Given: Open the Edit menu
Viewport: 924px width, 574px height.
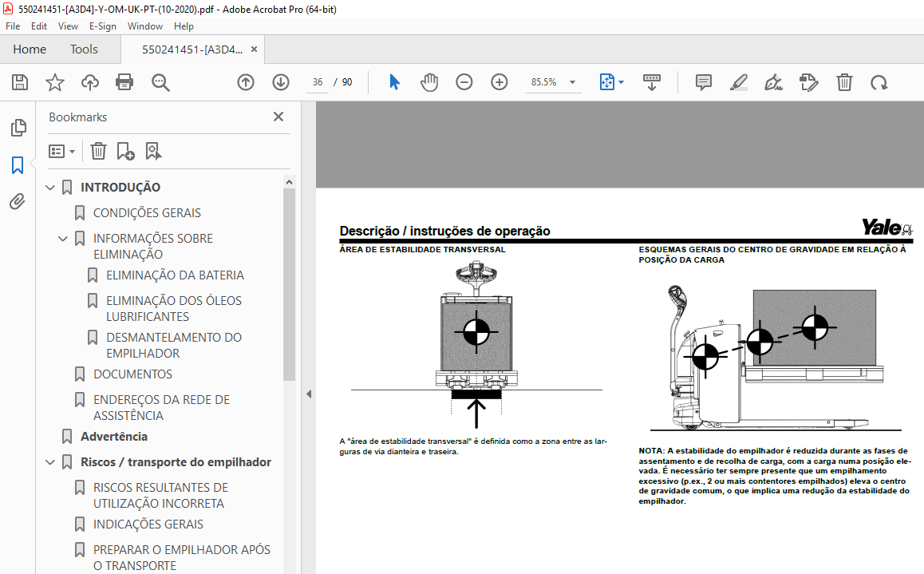Looking at the screenshot, I should (x=39, y=26).
